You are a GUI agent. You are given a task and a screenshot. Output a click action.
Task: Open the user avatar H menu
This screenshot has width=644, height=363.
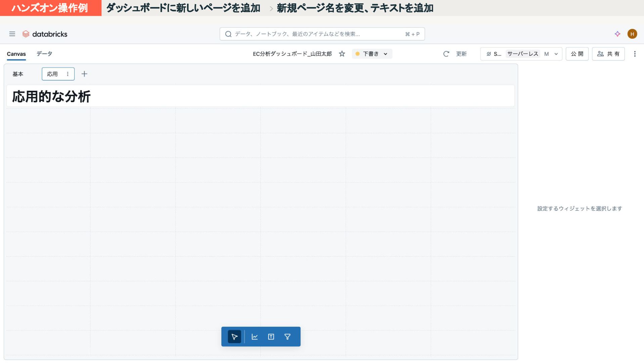632,34
